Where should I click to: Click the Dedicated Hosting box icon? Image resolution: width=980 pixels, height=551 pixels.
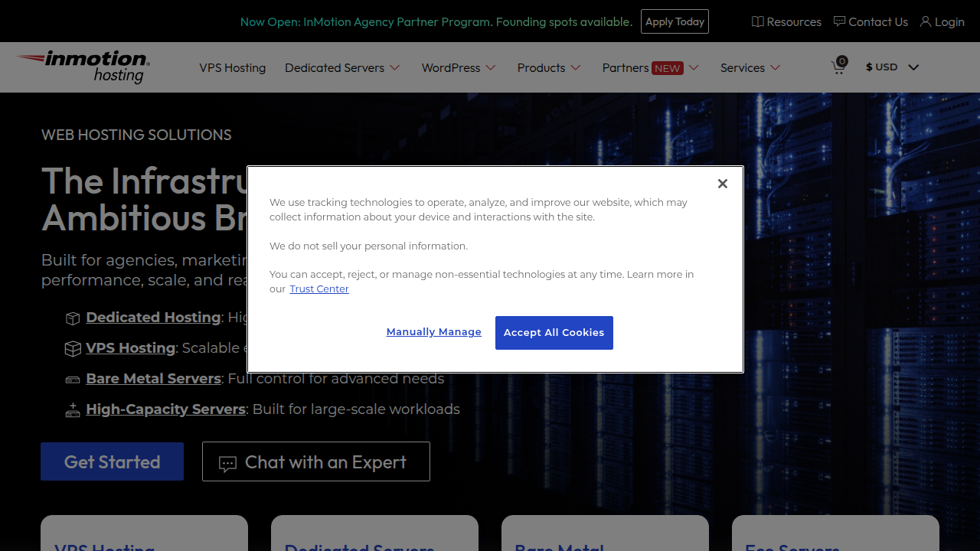coord(73,318)
